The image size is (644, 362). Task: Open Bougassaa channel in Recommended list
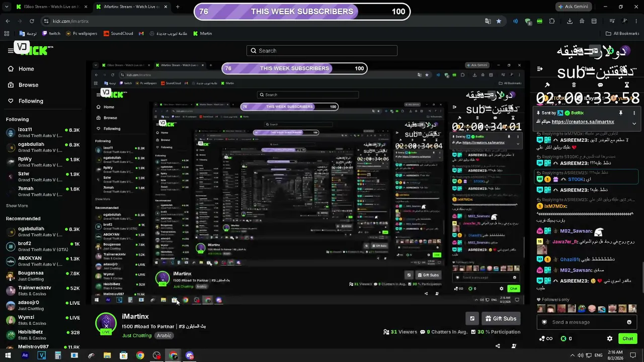coord(43,276)
